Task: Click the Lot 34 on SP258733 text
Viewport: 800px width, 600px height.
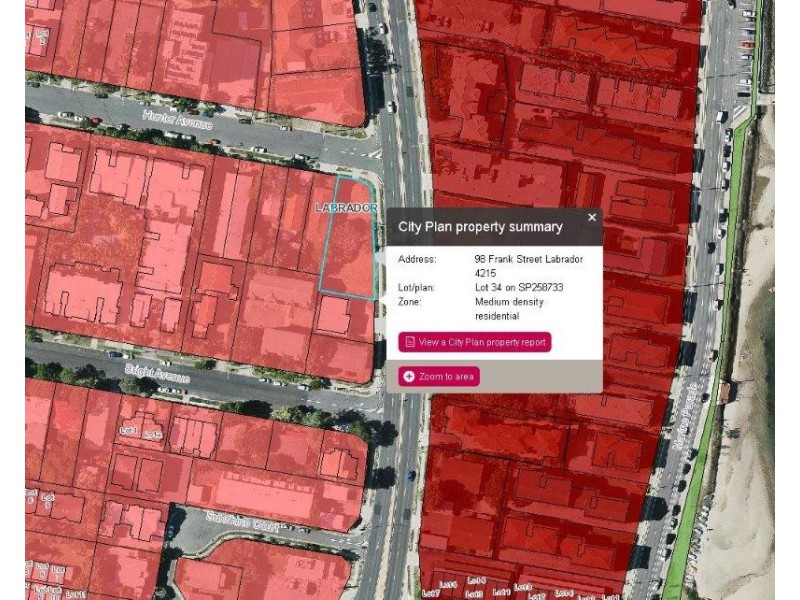Action: [519, 287]
